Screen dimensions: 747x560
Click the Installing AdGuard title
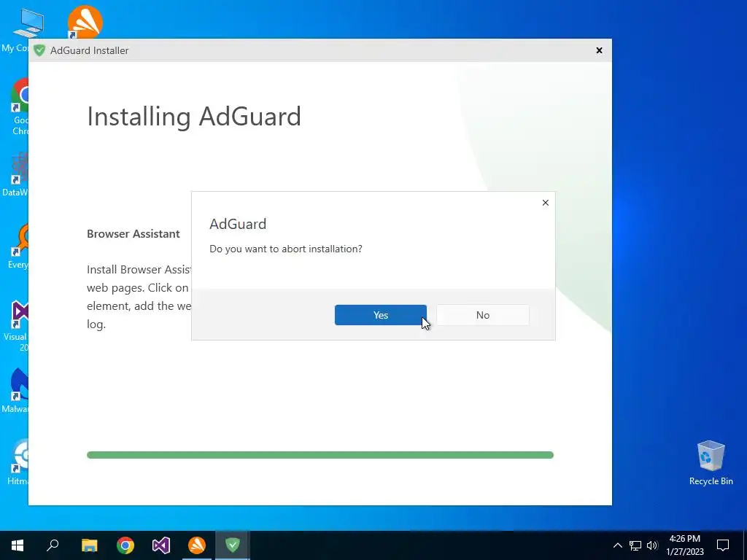click(194, 117)
